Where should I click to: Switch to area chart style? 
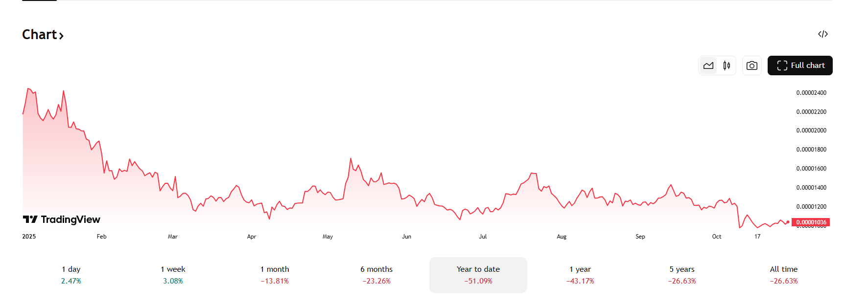pos(708,66)
